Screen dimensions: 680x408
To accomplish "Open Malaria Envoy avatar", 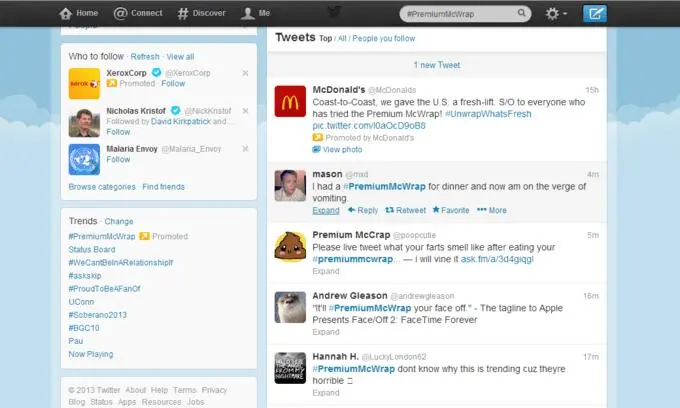I will coord(84,160).
